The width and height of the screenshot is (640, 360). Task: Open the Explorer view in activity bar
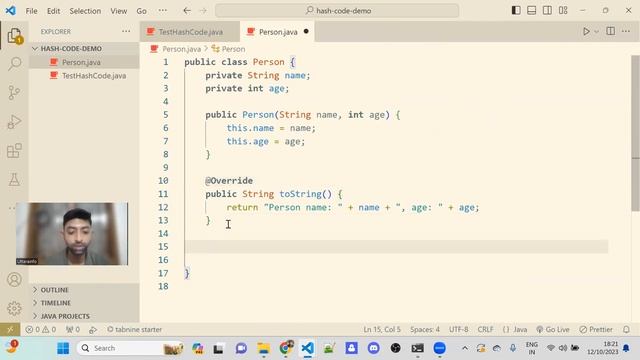coord(14,36)
